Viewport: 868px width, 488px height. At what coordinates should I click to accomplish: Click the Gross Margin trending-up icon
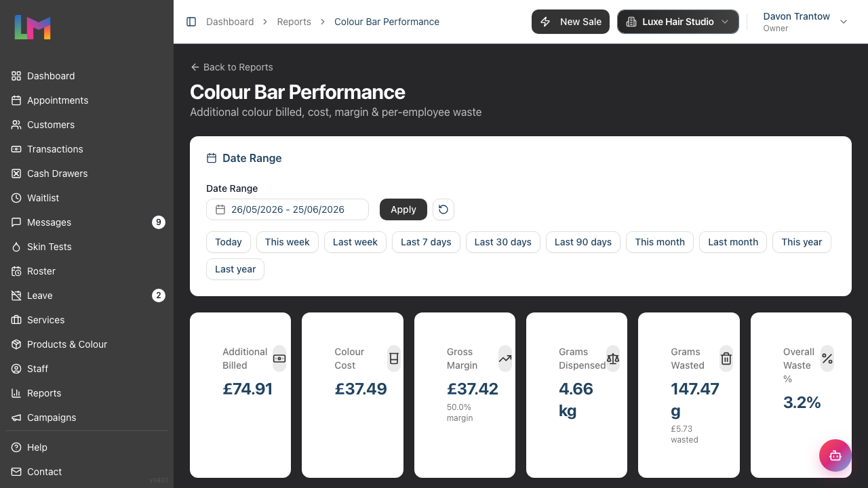coord(505,359)
